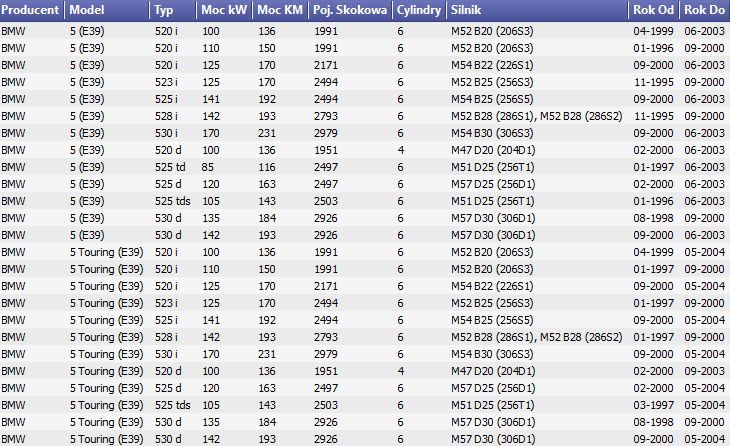Click '2979' in the 5 Touring 530 i row
Image resolution: width=730 pixels, height=446 pixels.
(325, 354)
